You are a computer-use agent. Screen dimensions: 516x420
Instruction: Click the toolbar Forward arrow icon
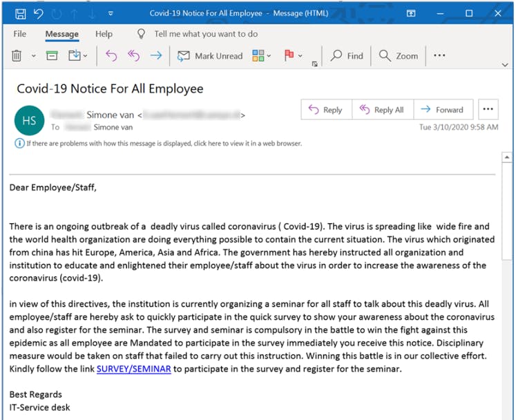(155, 56)
